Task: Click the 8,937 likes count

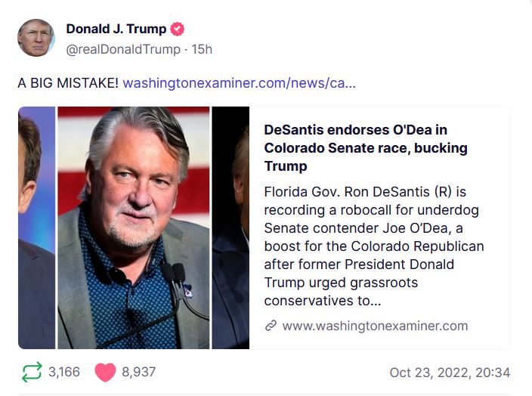Action: (138, 372)
